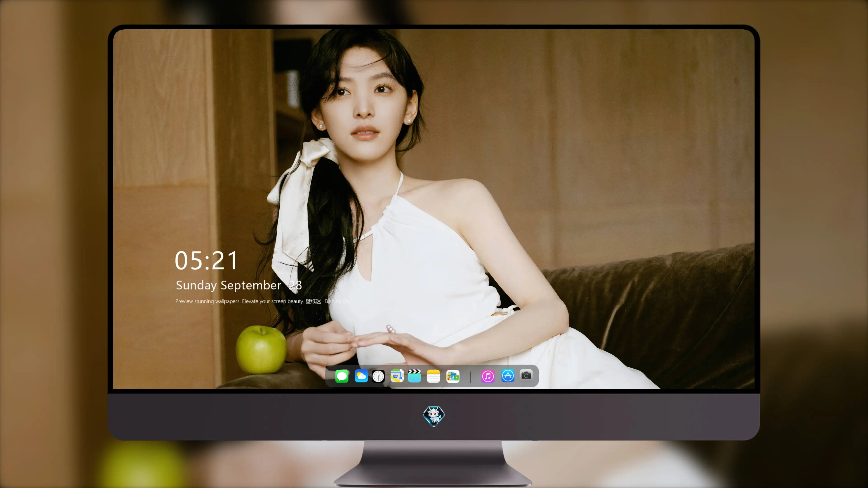Open the Weather app icon
The image size is (868, 488).
point(361,376)
